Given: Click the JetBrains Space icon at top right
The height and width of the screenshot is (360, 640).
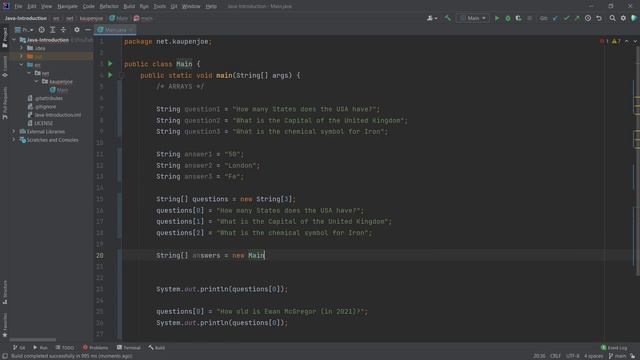Looking at the screenshot, I should 634,18.
